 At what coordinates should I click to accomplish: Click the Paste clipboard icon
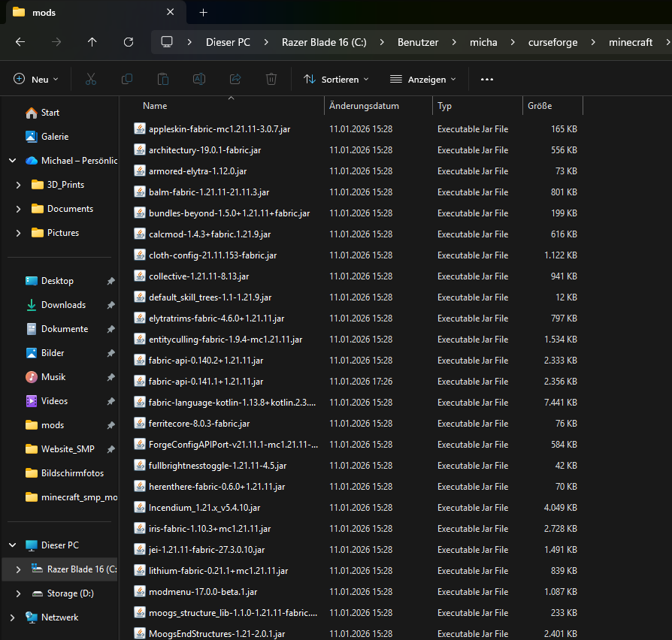click(163, 79)
